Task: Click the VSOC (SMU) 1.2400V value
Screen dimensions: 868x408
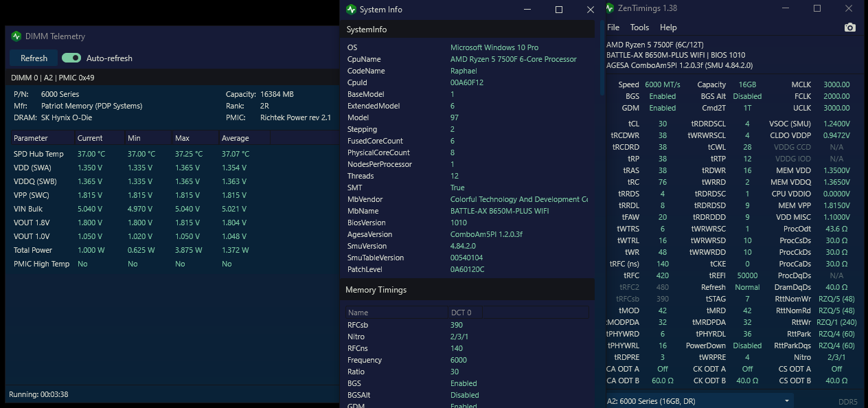Action: (836, 124)
